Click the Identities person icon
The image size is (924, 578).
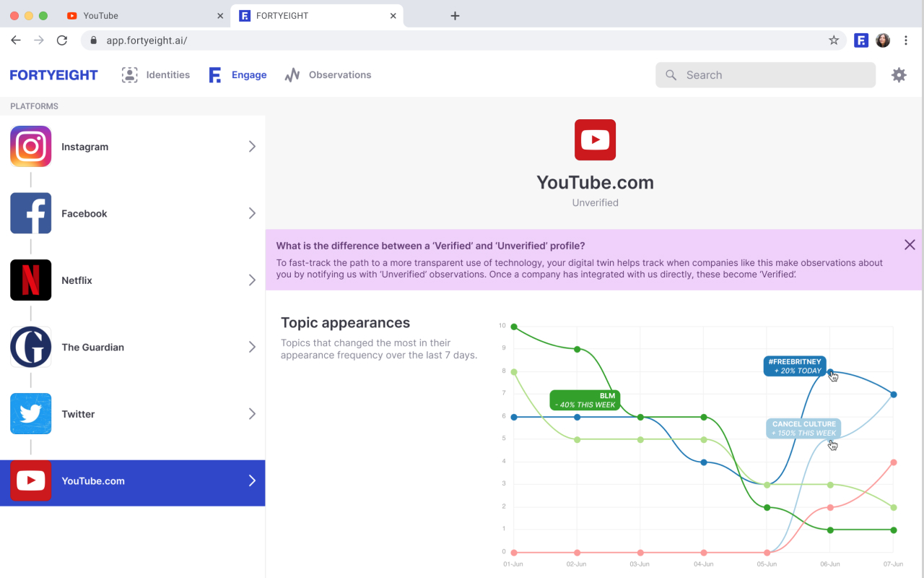pos(129,74)
